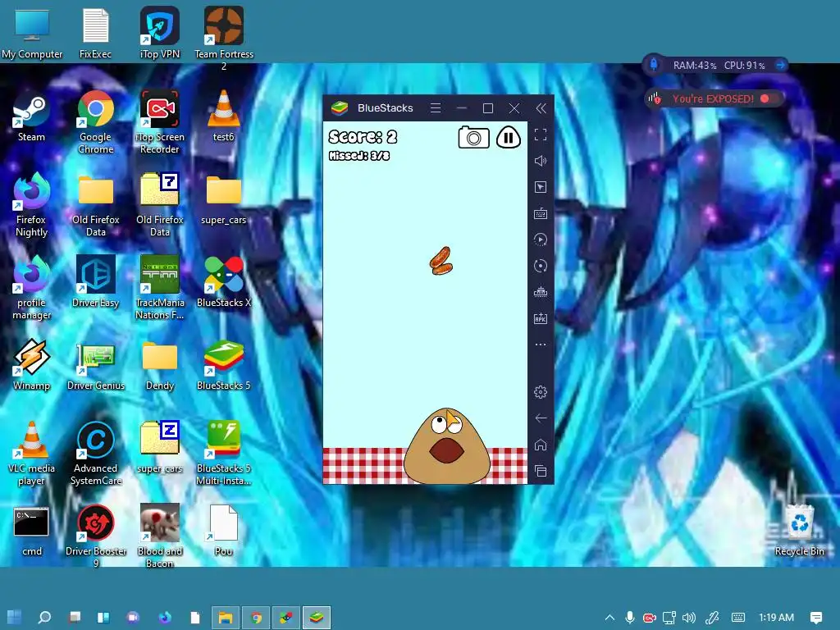Select the VLC media player shortcut
The image size is (840, 630).
pos(32,454)
